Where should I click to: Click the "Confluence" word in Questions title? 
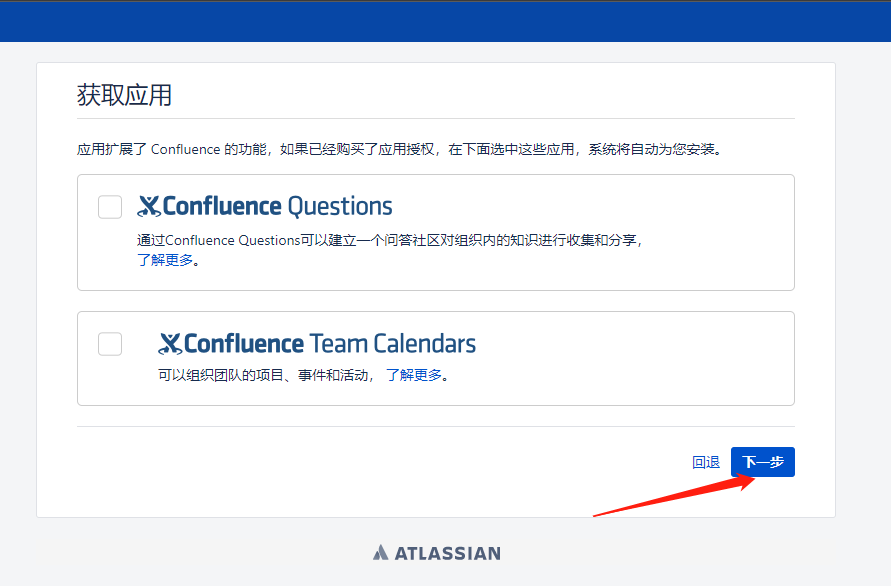(x=222, y=207)
